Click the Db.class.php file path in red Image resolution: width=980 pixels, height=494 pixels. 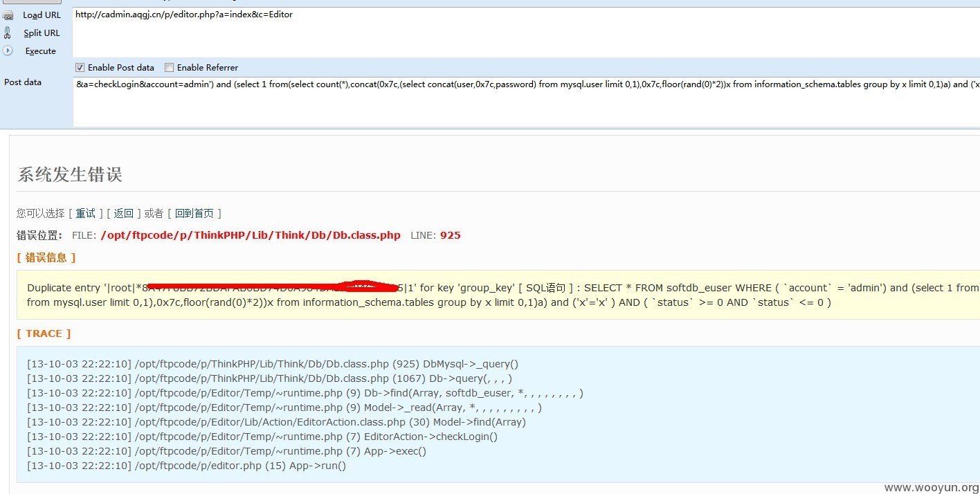251,235
